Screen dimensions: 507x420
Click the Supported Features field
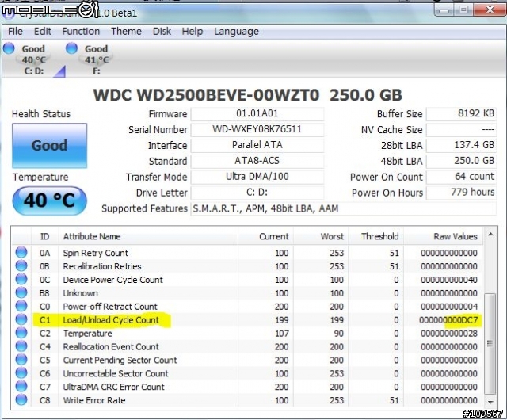click(x=343, y=208)
